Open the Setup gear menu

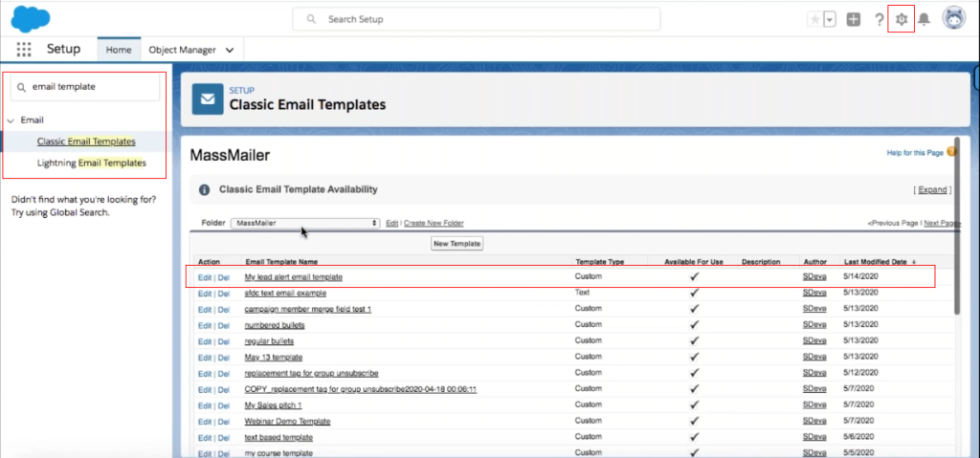pos(901,19)
